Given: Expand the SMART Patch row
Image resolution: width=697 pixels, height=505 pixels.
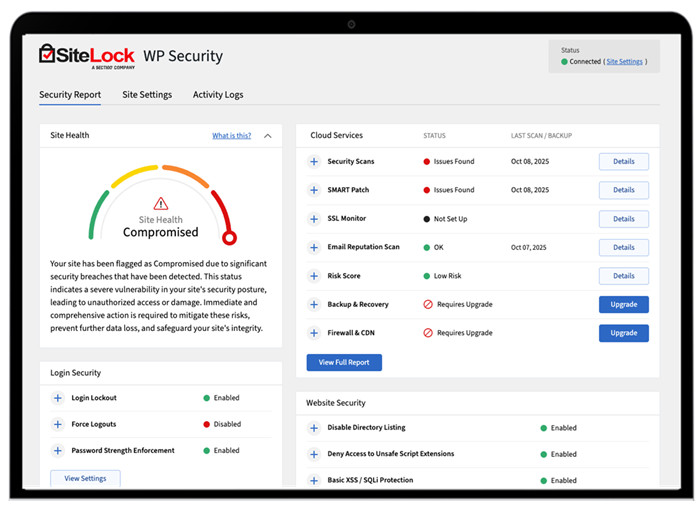Looking at the screenshot, I should [314, 190].
